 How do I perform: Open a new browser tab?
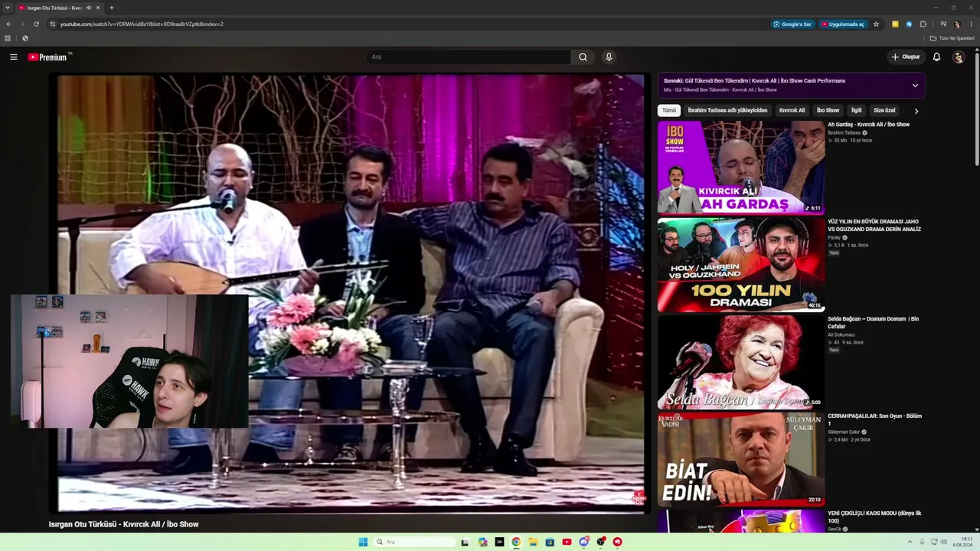click(x=112, y=8)
